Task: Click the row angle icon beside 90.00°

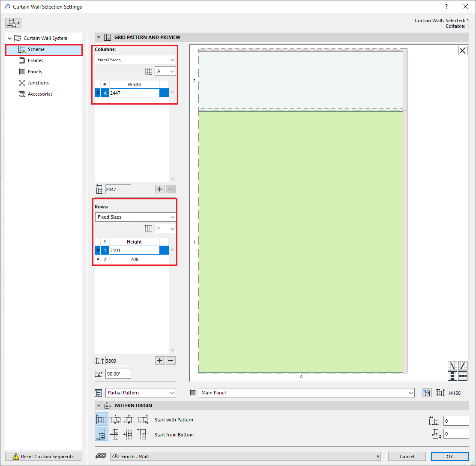Action: pos(99,373)
